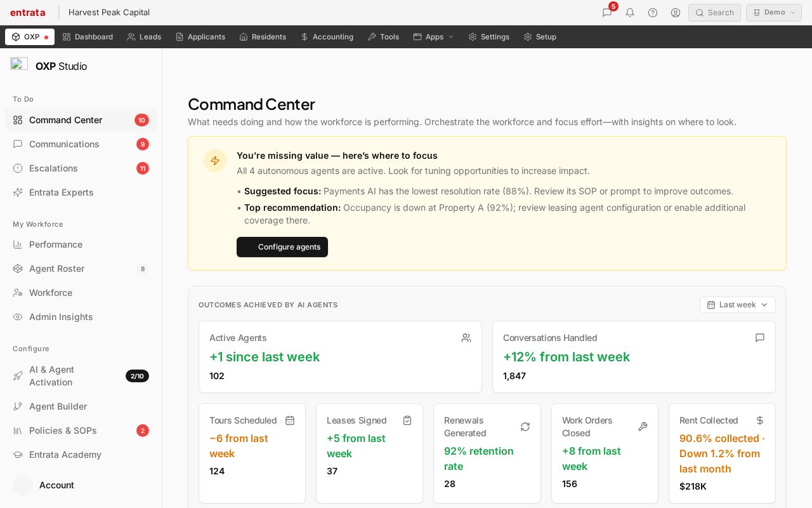Click the Leases Signed clipboard icon
Viewport: 812px width, 508px height.
click(x=407, y=420)
